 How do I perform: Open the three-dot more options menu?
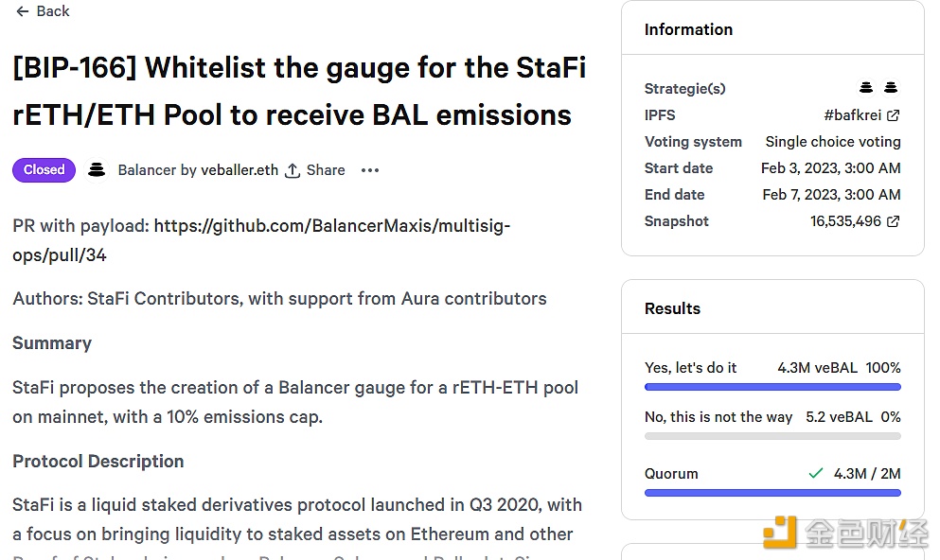coord(370,170)
